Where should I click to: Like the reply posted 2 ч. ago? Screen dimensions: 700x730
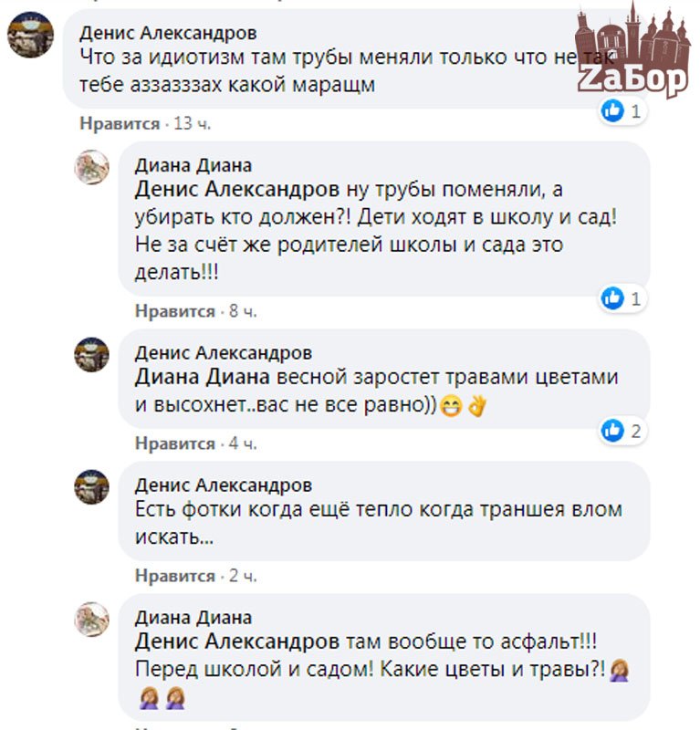(x=175, y=576)
